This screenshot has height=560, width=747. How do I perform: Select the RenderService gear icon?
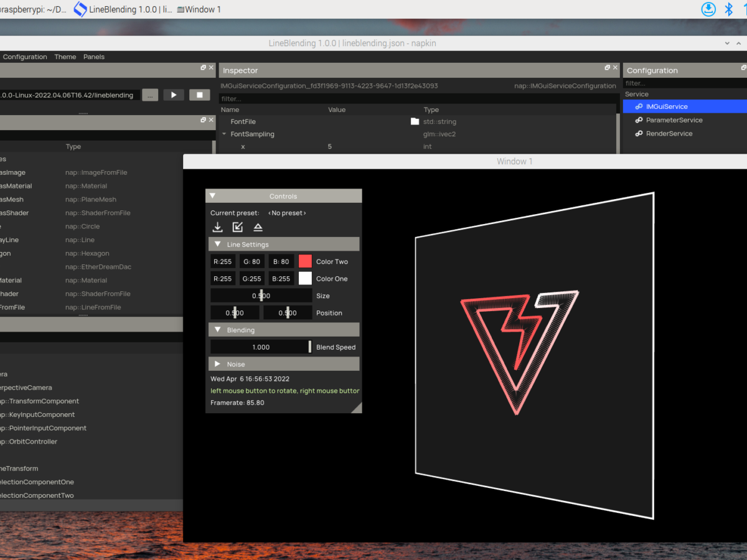(639, 134)
